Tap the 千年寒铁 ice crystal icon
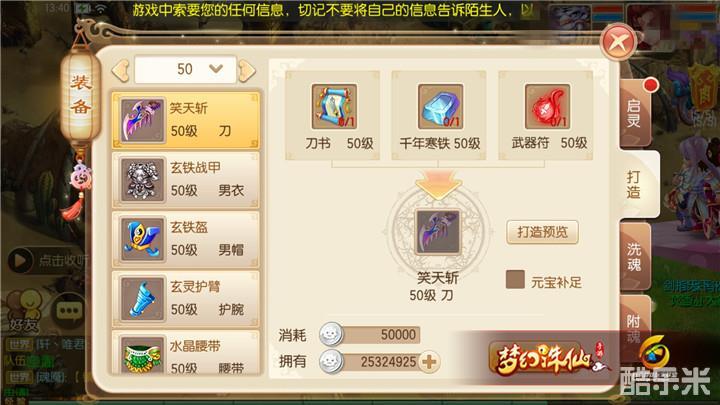The width and height of the screenshot is (720, 405). [440, 107]
